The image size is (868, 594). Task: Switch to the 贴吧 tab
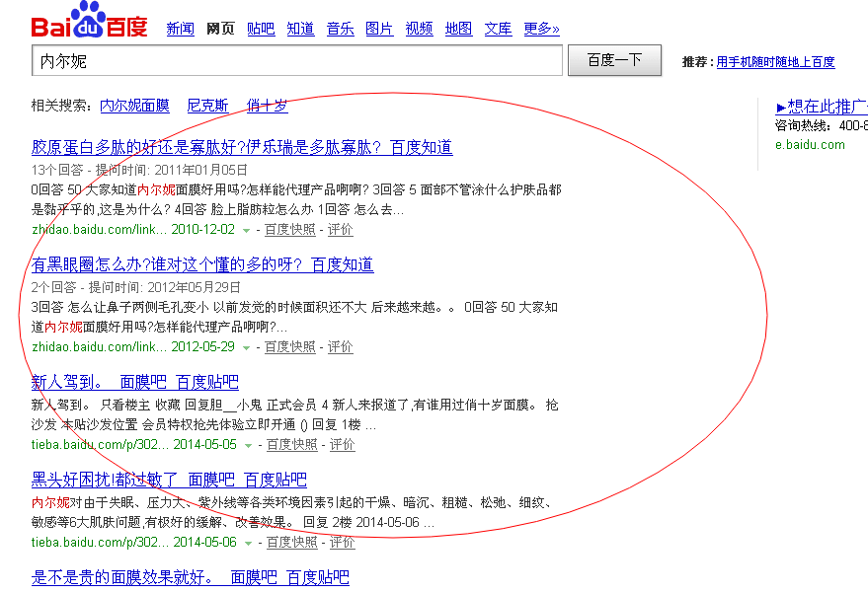261,29
